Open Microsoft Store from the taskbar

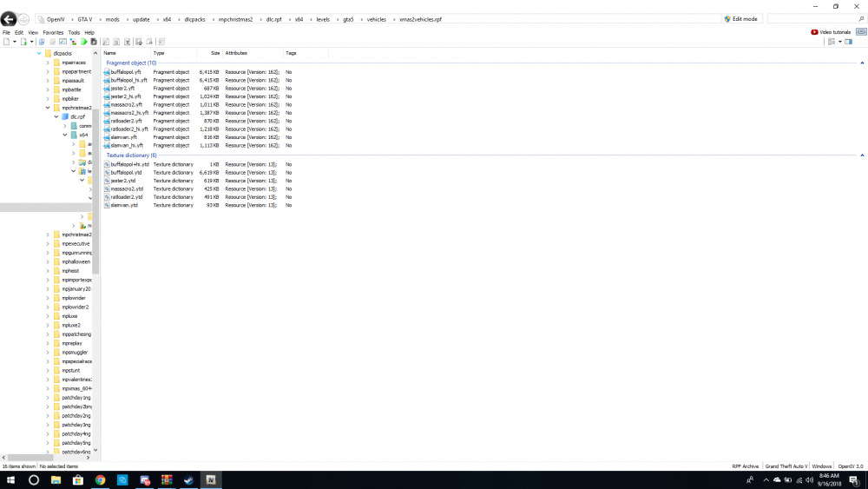click(78, 480)
